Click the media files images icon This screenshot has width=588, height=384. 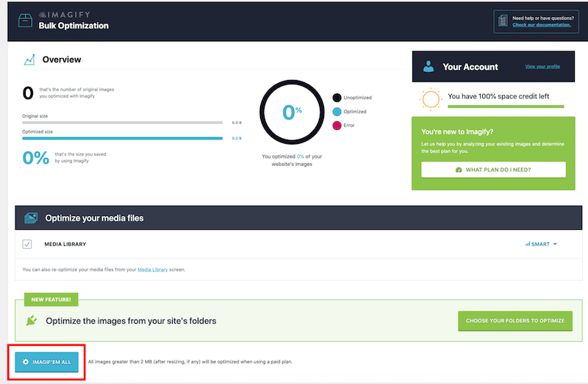[x=31, y=217]
